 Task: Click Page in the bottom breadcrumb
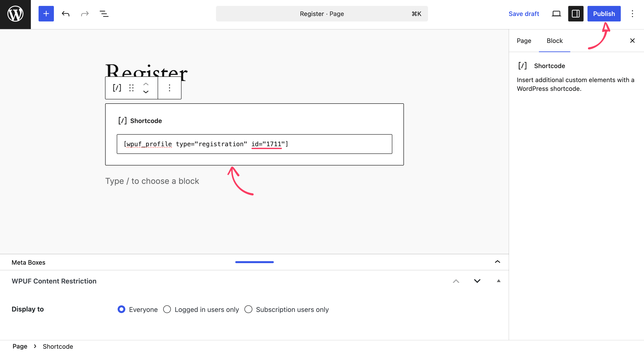[20, 346]
